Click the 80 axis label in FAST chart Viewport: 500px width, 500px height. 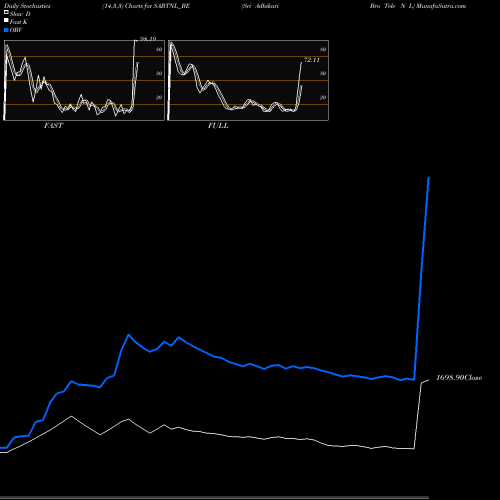159,49
